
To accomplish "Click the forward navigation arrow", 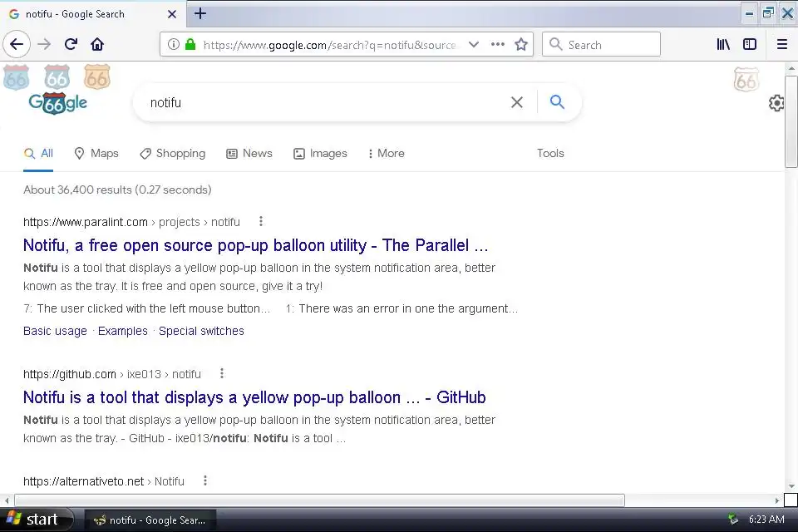I will click(44, 44).
